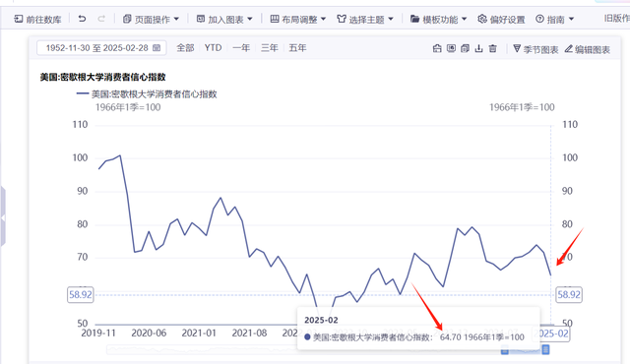
Task: Click the save chart icon
Action: point(437,48)
